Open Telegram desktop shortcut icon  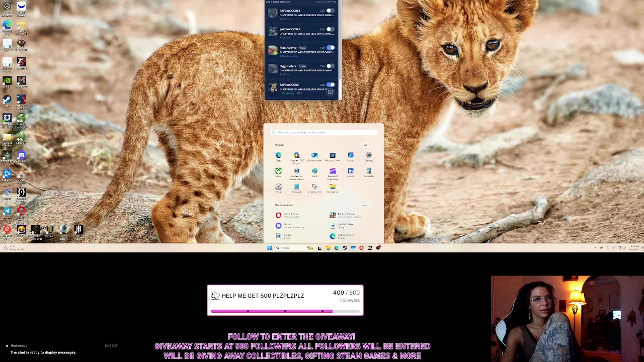tap(7, 212)
